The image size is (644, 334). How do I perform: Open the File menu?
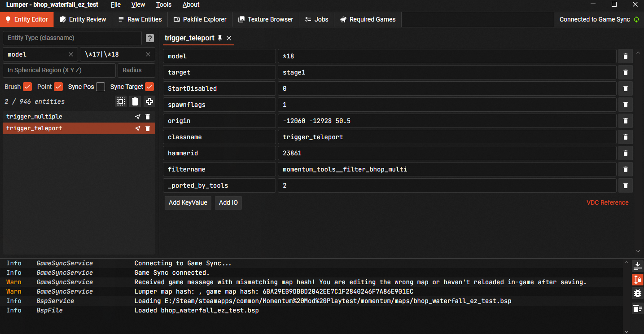116,4
